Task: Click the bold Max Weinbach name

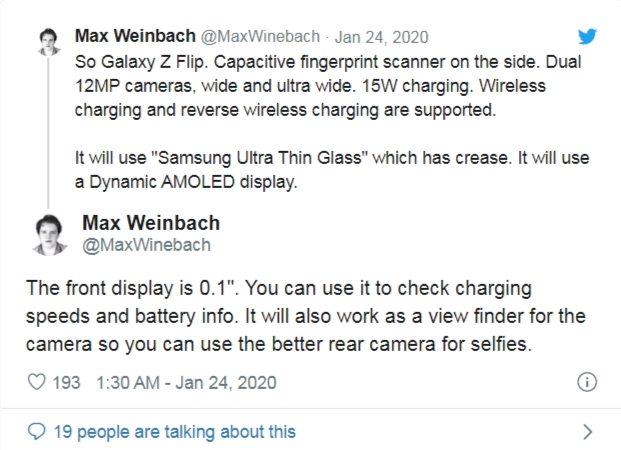Action: (x=151, y=222)
